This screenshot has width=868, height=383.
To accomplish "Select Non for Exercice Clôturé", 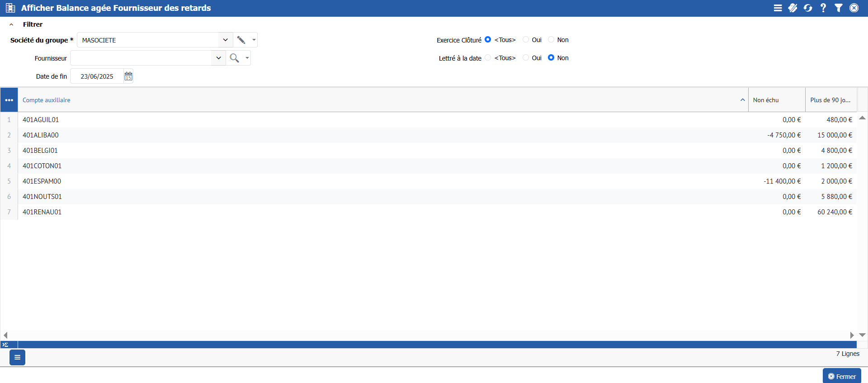I will 551,40.
